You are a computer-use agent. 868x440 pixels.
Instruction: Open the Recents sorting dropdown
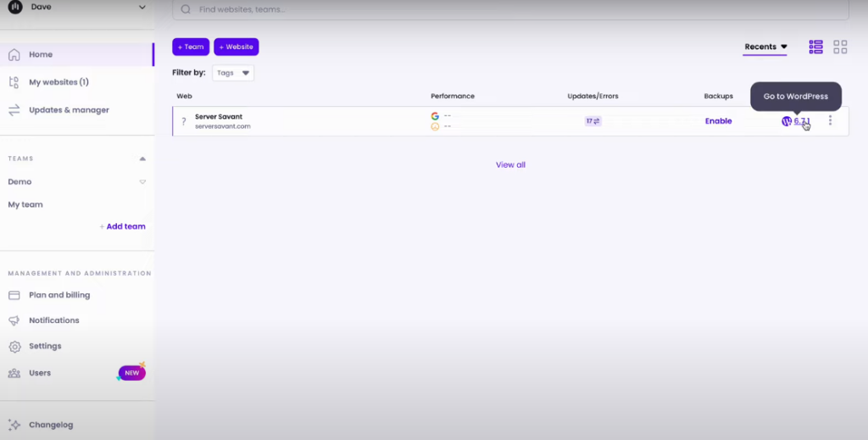765,47
